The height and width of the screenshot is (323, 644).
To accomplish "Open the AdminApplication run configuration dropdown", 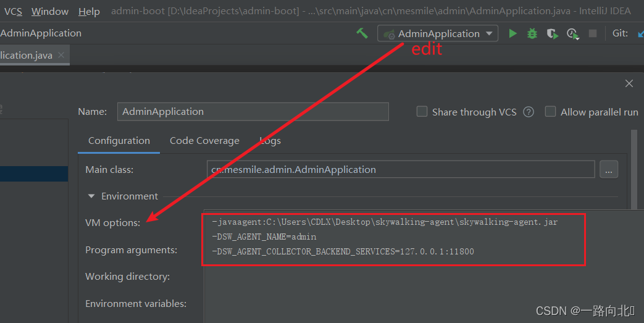I will [x=438, y=33].
